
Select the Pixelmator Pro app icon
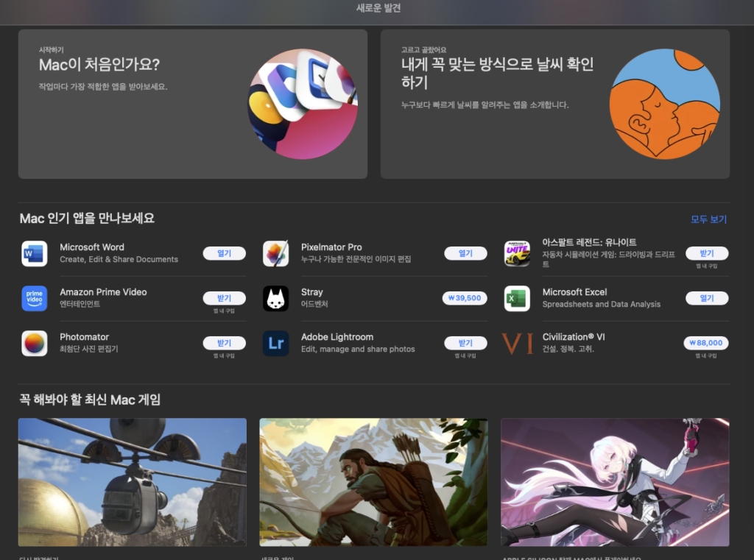pos(275,254)
